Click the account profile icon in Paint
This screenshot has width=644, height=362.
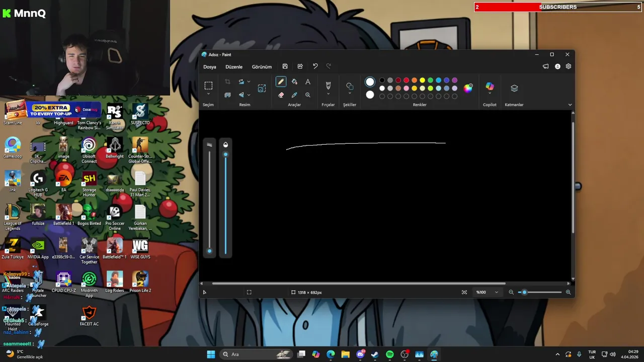pos(557,66)
